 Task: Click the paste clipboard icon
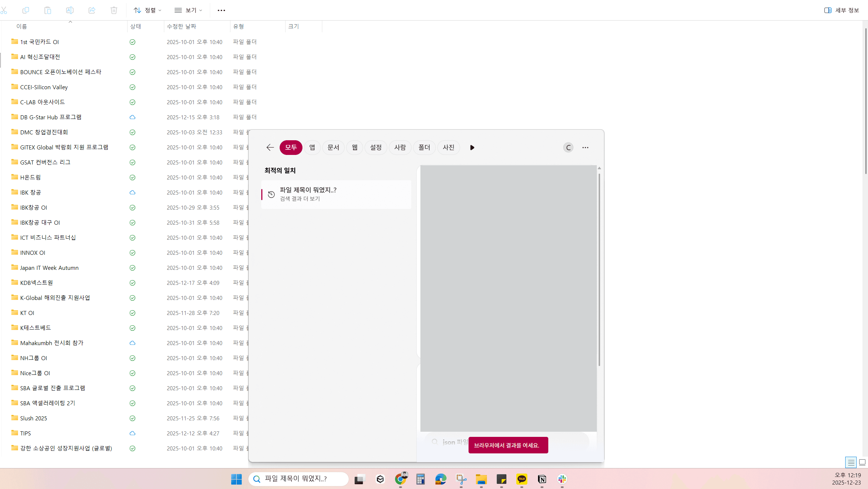tap(48, 10)
